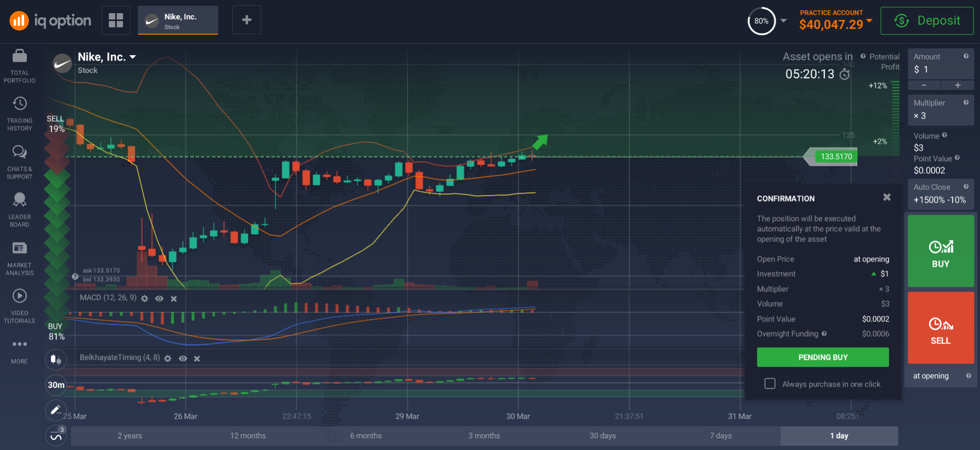This screenshot has width=980, height=450.
Task: Open Leader Board icon
Action: 19,200
